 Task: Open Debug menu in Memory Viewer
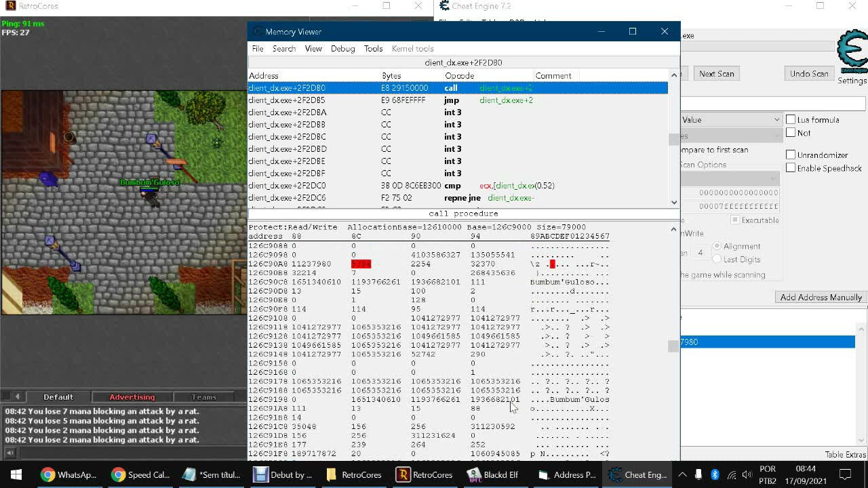pyautogui.click(x=342, y=49)
